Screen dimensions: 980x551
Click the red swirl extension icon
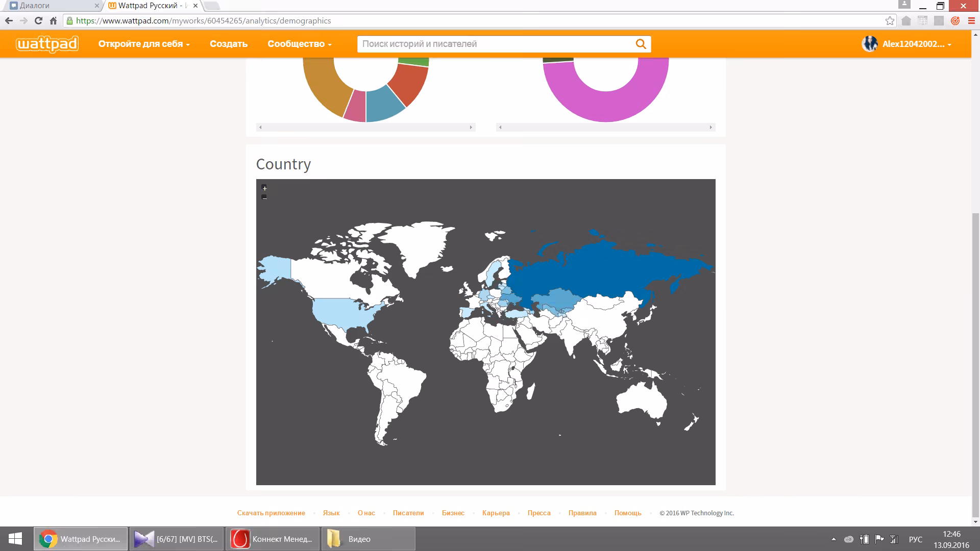(x=955, y=21)
